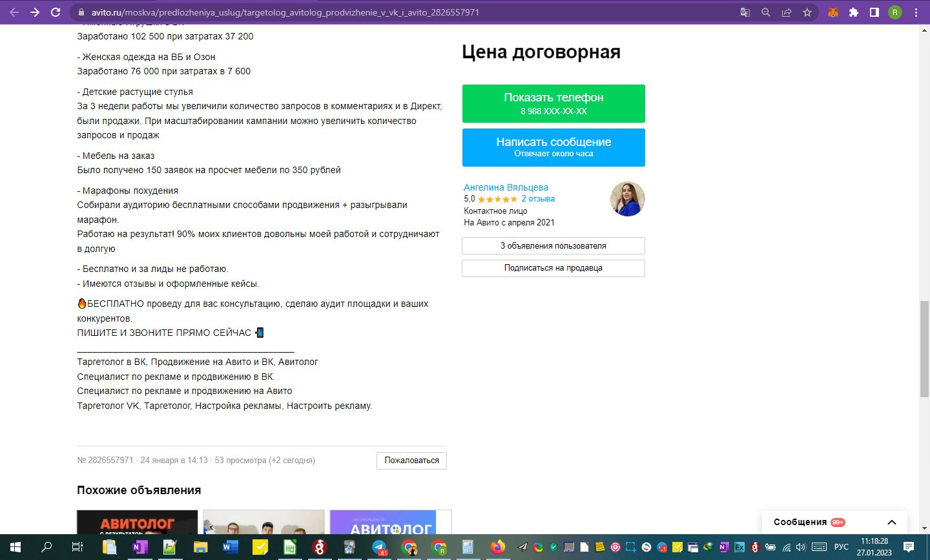The height and width of the screenshot is (560, 930).
Task: Open Chrome's three-dot menu
Action: click(916, 12)
